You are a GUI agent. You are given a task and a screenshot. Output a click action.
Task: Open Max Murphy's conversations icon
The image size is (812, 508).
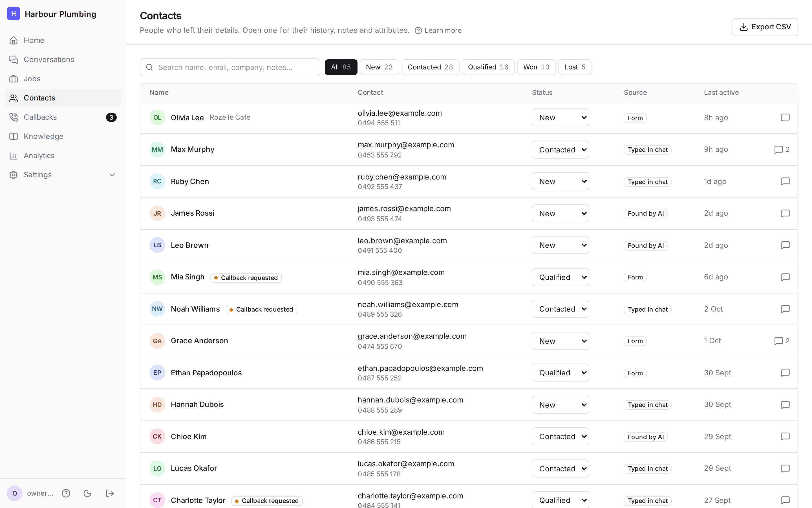[782, 150]
